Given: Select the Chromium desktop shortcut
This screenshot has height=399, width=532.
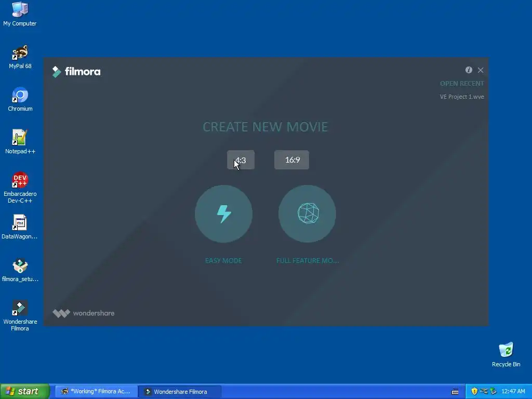Looking at the screenshot, I should tap(20, 99).
